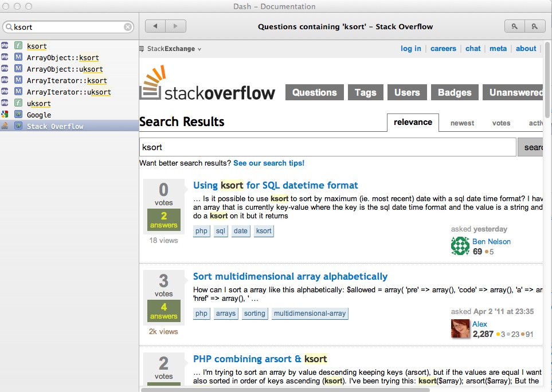Click the multidimensional-array tag
Screen dimensions: 552x392
tap(310, 313)
